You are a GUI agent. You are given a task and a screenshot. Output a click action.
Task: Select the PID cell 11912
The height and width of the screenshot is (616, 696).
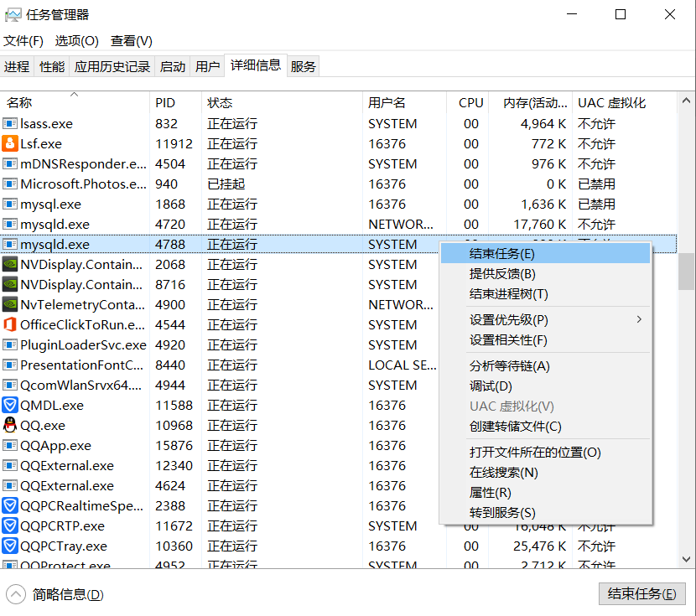coord(174,143)
